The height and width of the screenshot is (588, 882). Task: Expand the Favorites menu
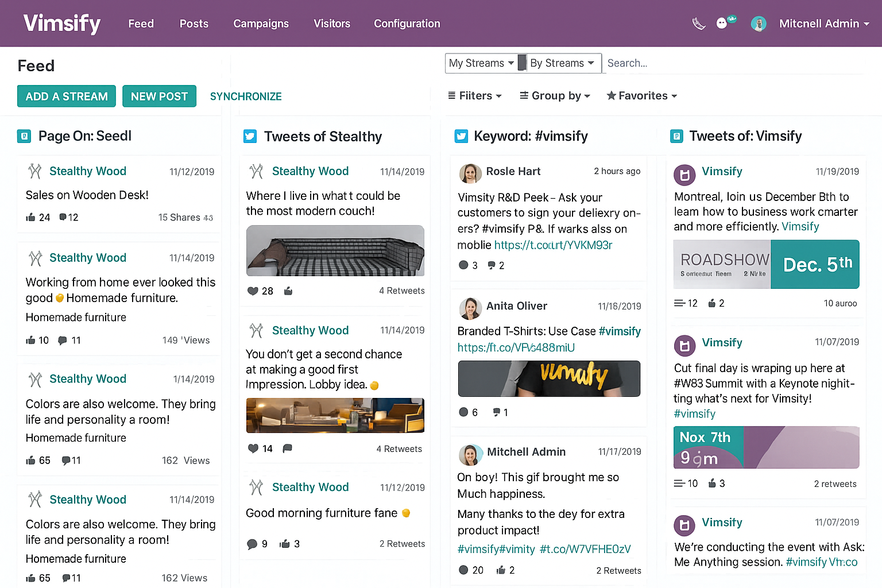click(642, 96)
